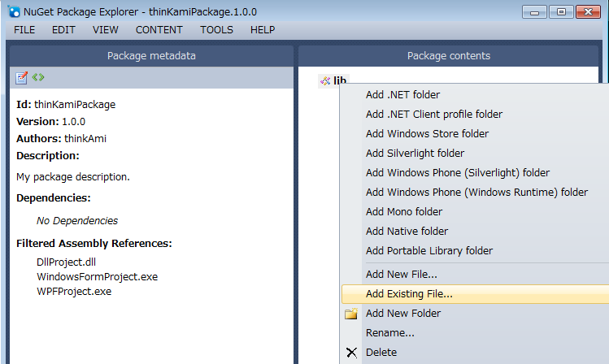This screenshot has width=609, height=364.
Task: Click the edit metadata source (XML) icon
Action: (x=38, y=77)
